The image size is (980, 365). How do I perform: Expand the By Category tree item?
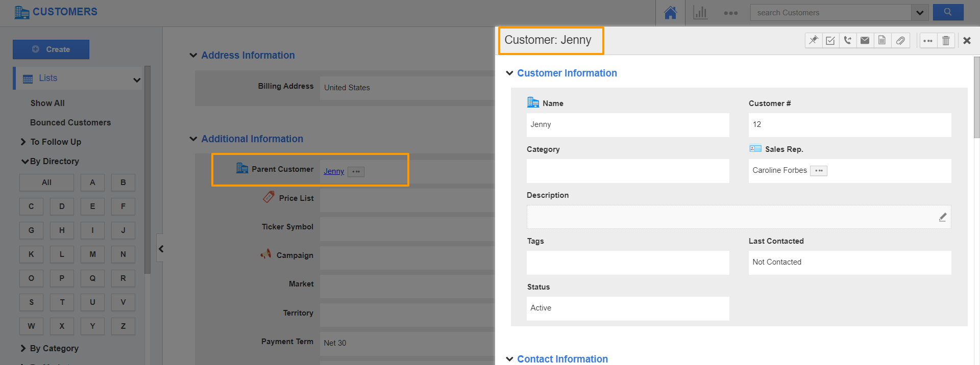23,348
